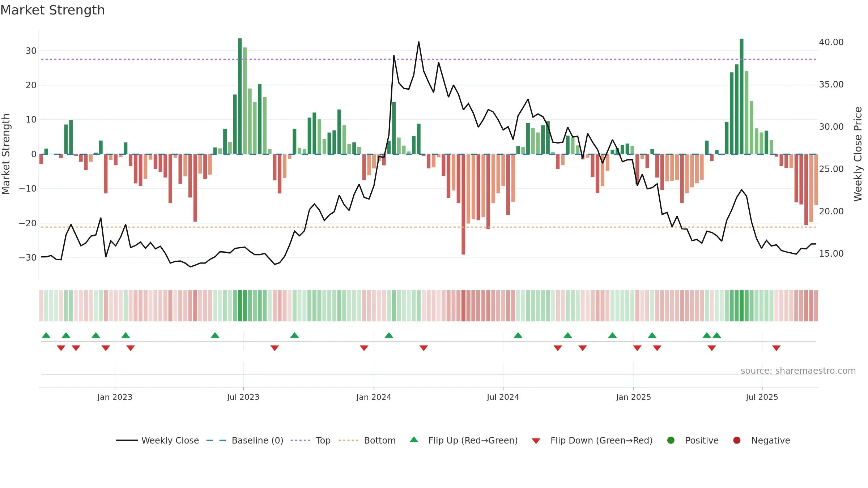Image resolution: width=868 pixels, height=488 pixels.
Task: Toggle the Bottom legend entry
Action: tap(367, 440)
